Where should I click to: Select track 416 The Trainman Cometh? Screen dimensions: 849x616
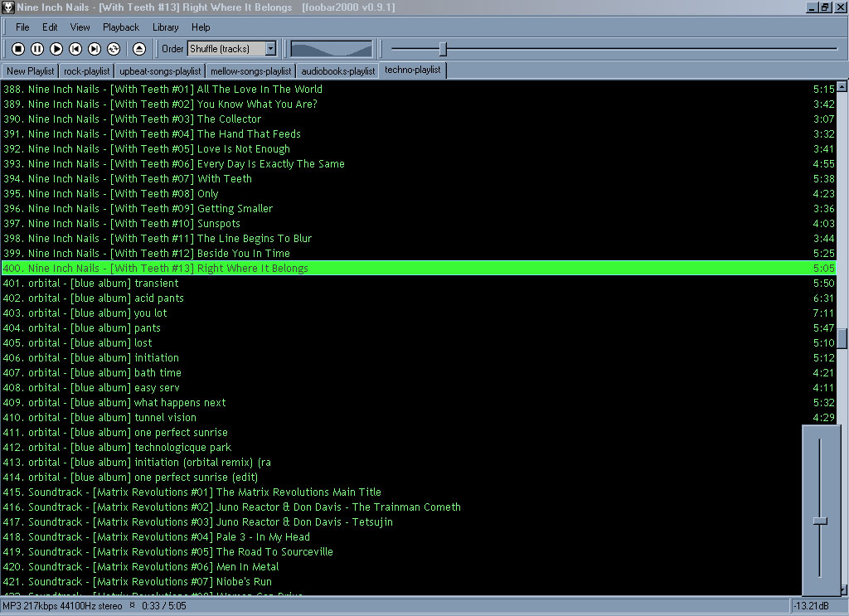[401, 507]
